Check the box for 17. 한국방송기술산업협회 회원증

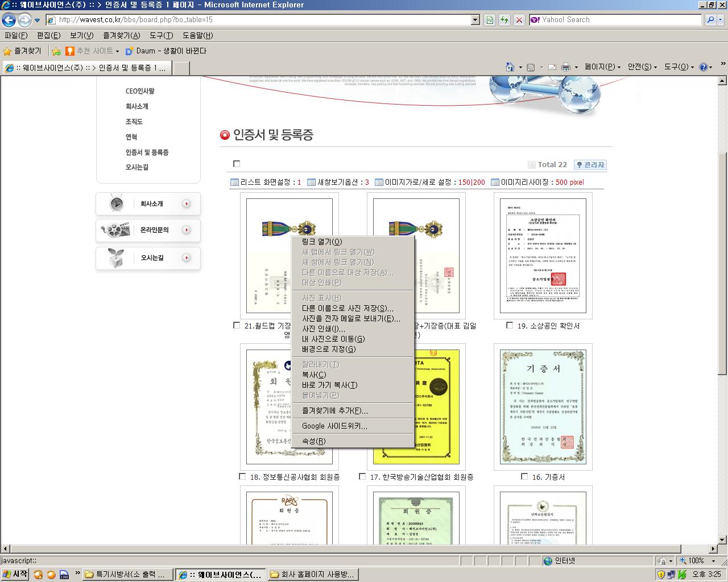point(362,477)
